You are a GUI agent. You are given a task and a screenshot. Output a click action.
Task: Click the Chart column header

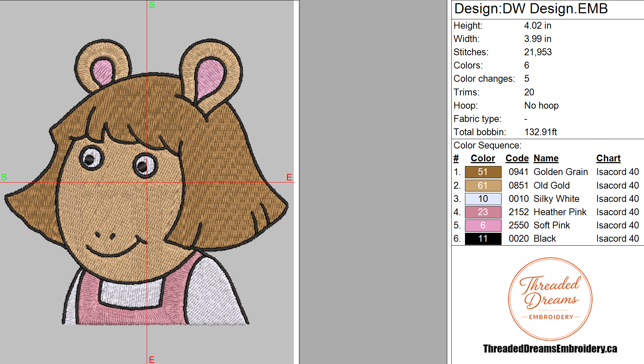pyautogui.click(x=608, y=158)
